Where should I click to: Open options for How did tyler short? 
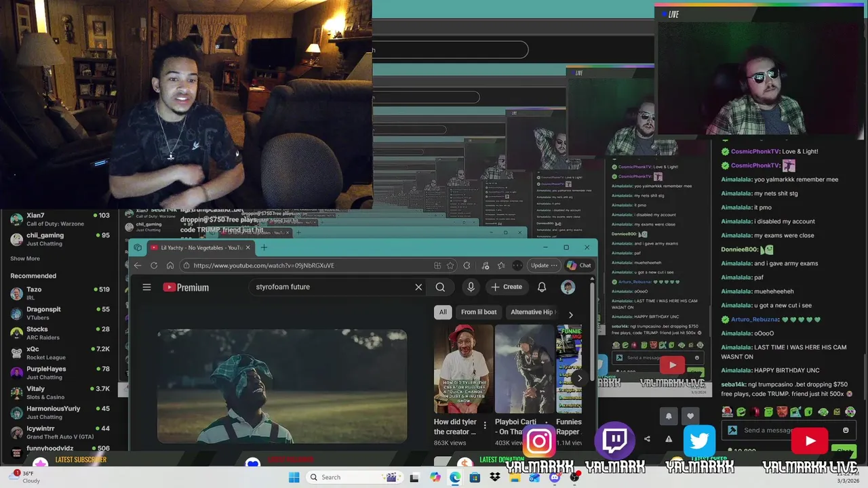tap(485, 426)
